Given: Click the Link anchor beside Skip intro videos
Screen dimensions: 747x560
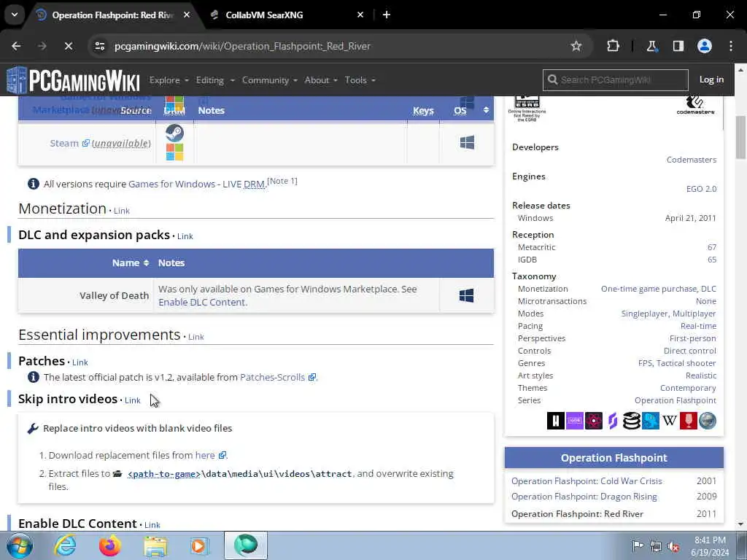Looking at the screenshot, I should click(133, 400).
